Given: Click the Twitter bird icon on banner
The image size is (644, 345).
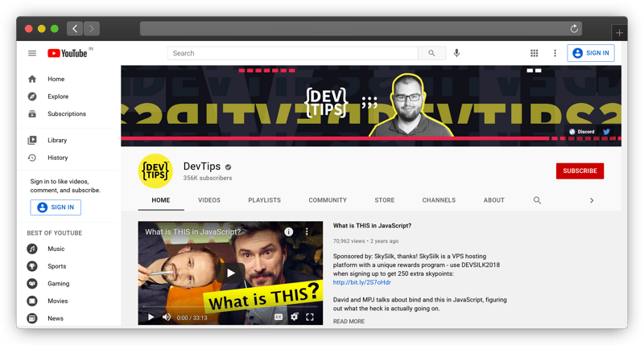Looking at the screenshot, I should coord(606,132).
